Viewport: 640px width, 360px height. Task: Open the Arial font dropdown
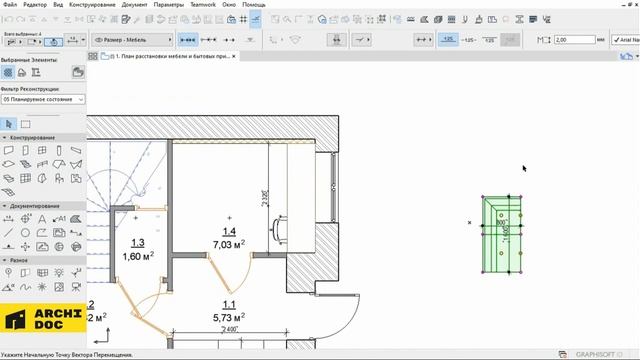(x=626, y=40)
